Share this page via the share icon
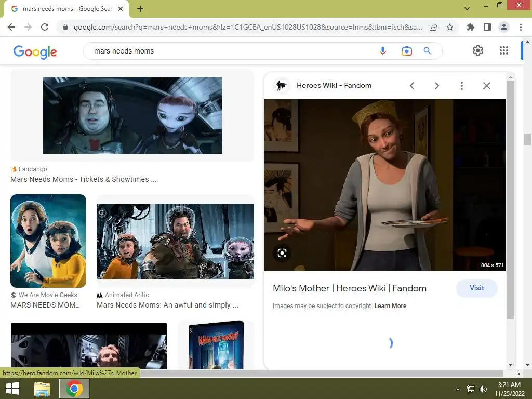This screenshot has width=532, height=399. pyautogui.click(x=433, y=27)
